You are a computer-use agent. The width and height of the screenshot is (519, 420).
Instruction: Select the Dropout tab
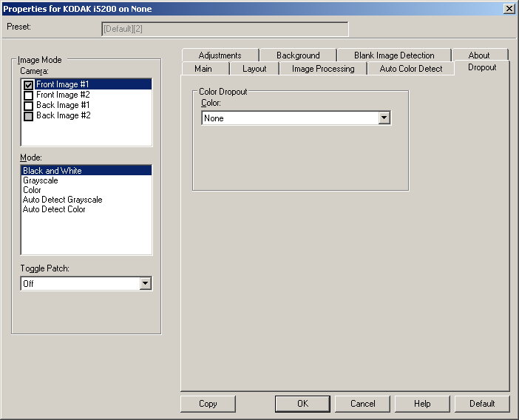point(482,67)
